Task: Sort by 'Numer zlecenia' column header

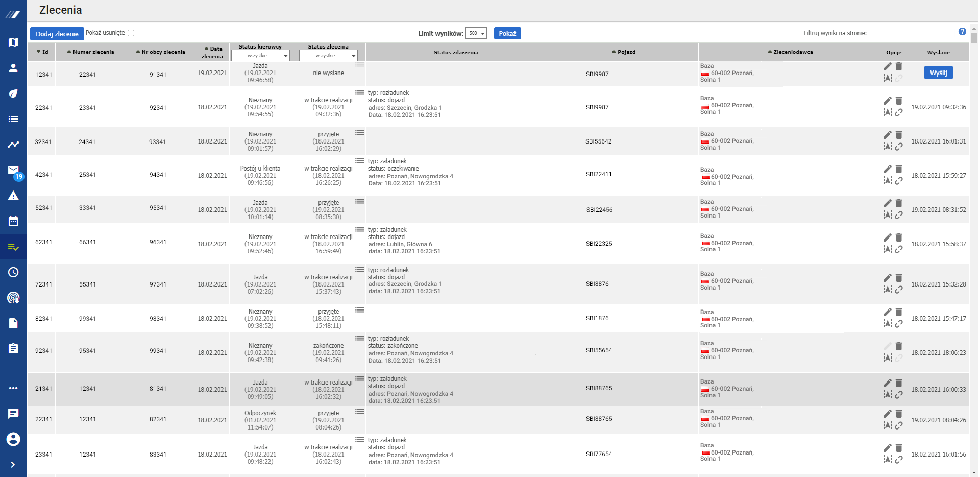Action: [x=90, y=52]
